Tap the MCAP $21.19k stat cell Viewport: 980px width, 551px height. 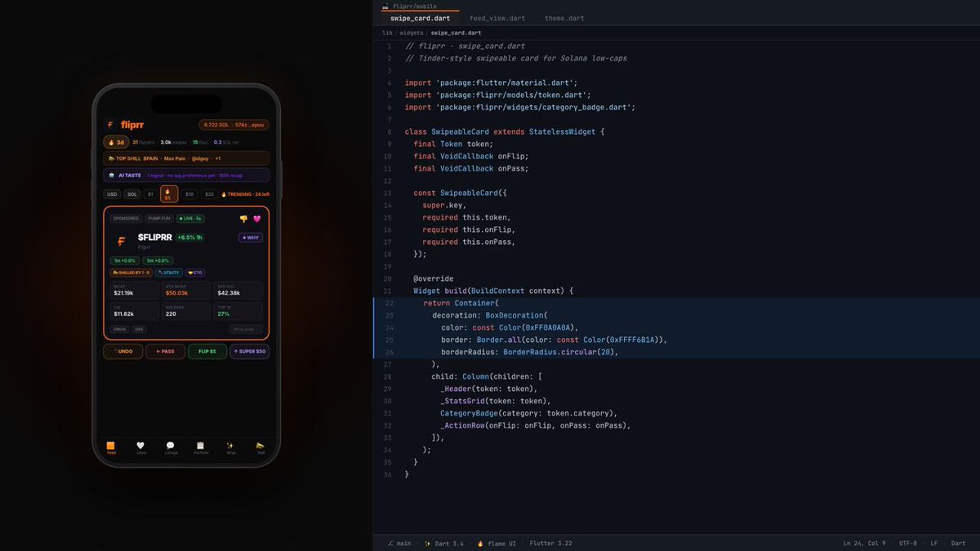coord(135,291)
